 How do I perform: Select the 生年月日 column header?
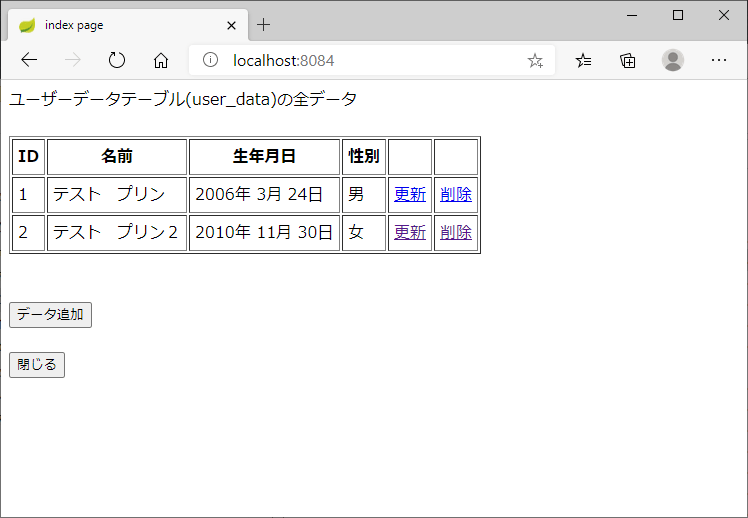coord(264,156)
